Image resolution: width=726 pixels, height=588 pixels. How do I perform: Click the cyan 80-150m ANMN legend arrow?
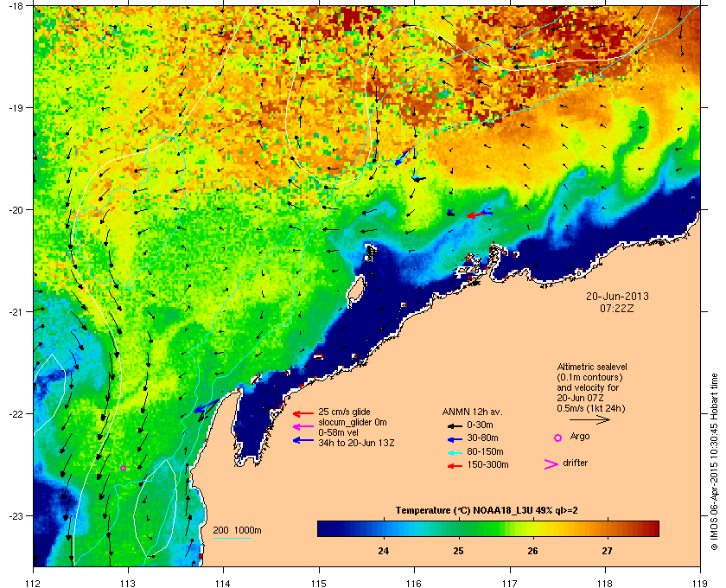(455, 453)
